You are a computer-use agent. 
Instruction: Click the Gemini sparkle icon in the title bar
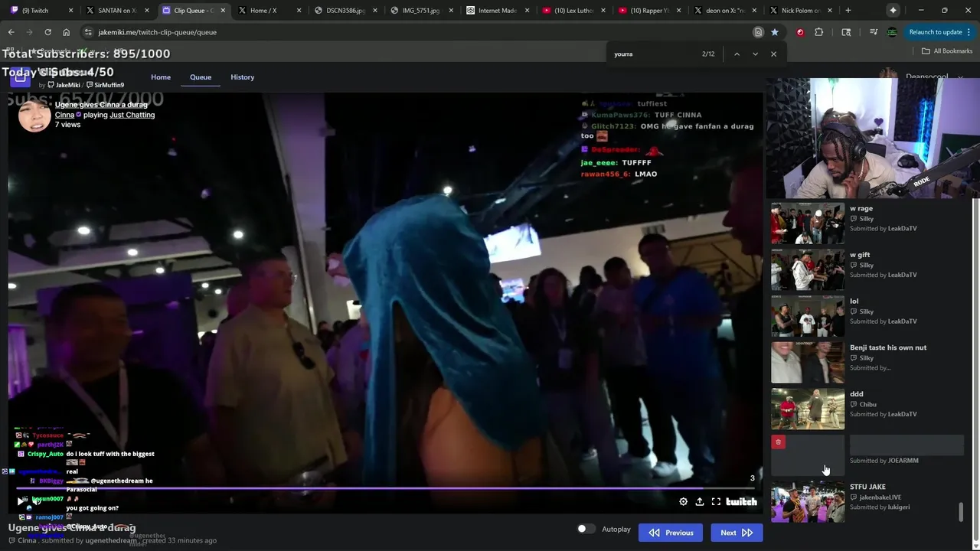[893, 10]
